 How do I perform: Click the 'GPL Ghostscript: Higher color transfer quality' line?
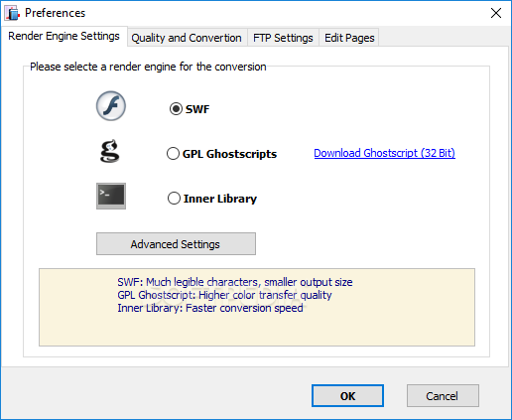(x=224, y=295)
